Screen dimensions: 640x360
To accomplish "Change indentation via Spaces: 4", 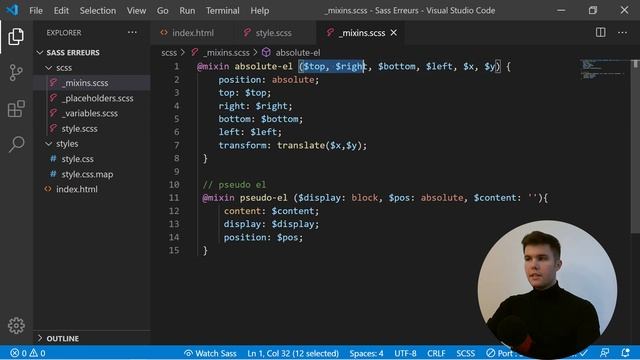I will [366, 353].
